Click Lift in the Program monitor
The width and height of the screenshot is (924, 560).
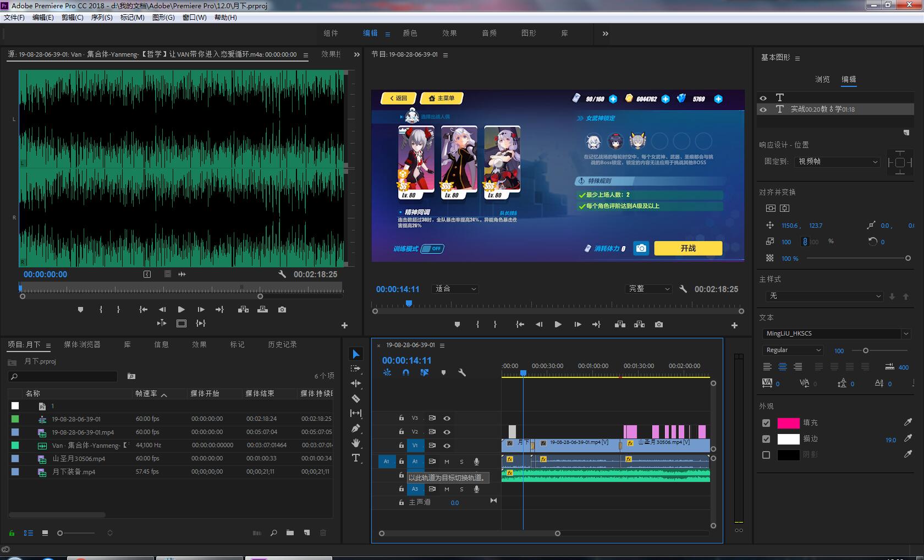[x=620, y=325]
